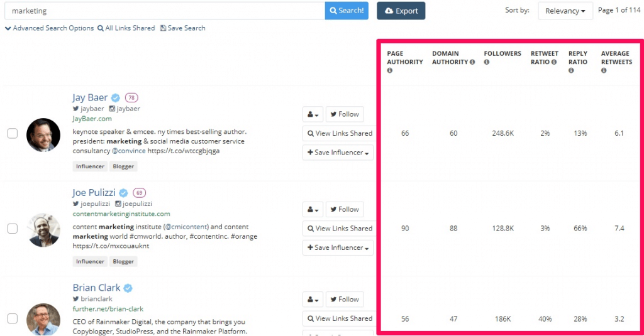The width and height of the screenshot is (644, 336).
Task: Click the marketing search input field
Action: (x=165, y=11)
